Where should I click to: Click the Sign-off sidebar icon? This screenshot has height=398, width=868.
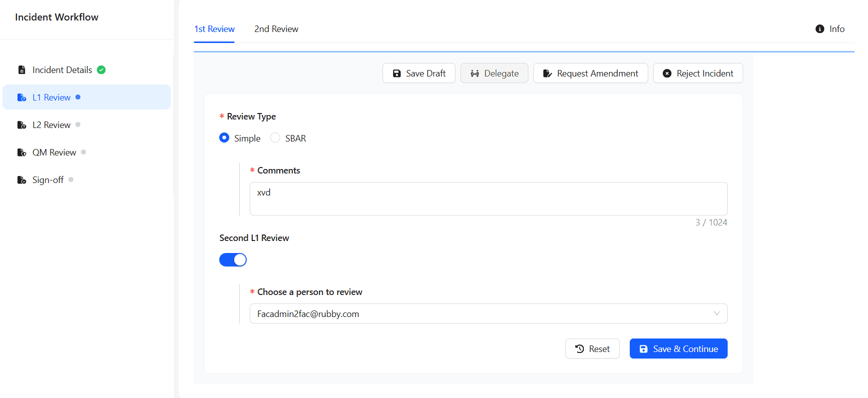21,180
